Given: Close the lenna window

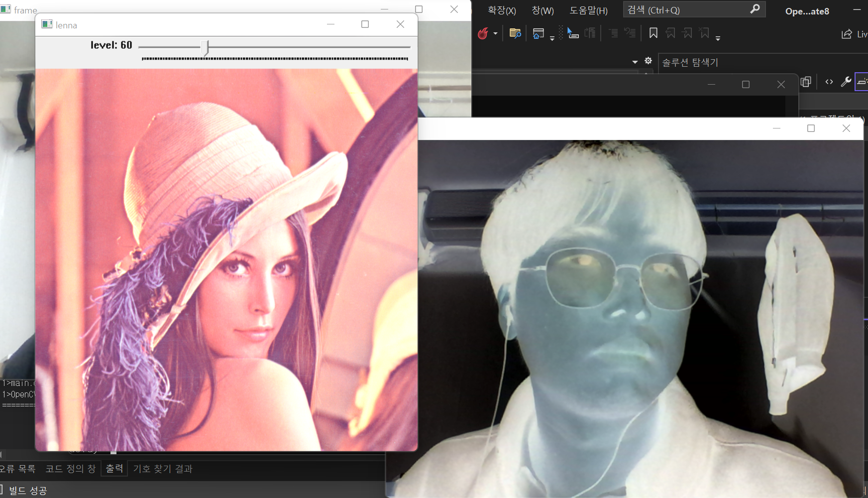Looking at the screenshot, I should coord(400,24).
